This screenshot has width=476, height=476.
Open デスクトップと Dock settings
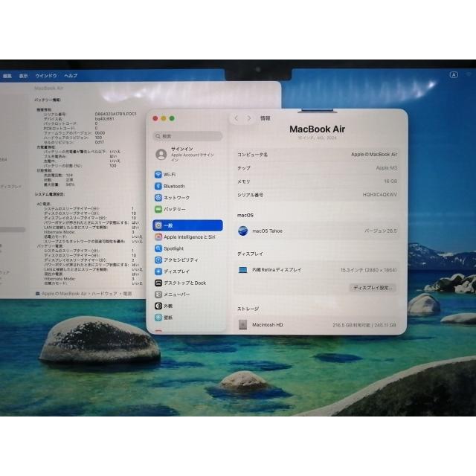click(180, 283)
